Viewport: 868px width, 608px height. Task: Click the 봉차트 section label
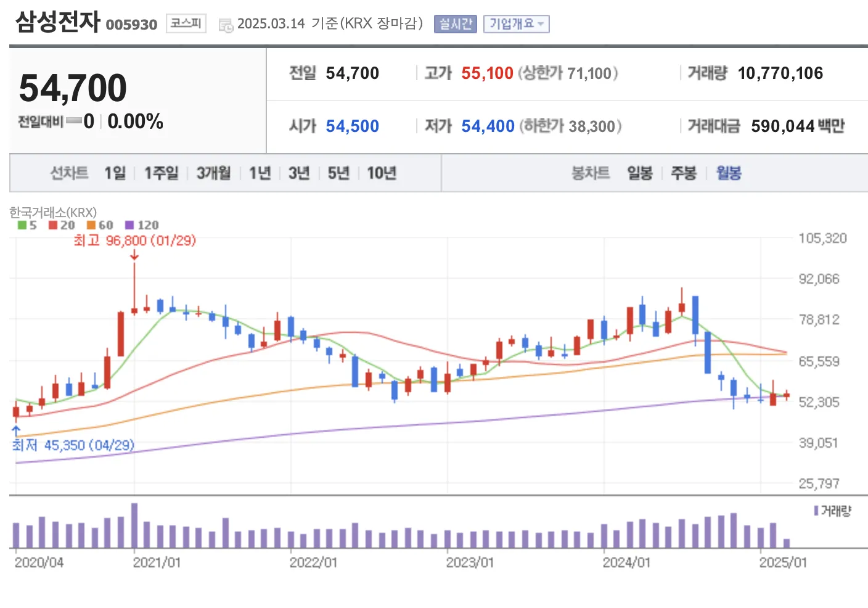[x=591, y=173]
